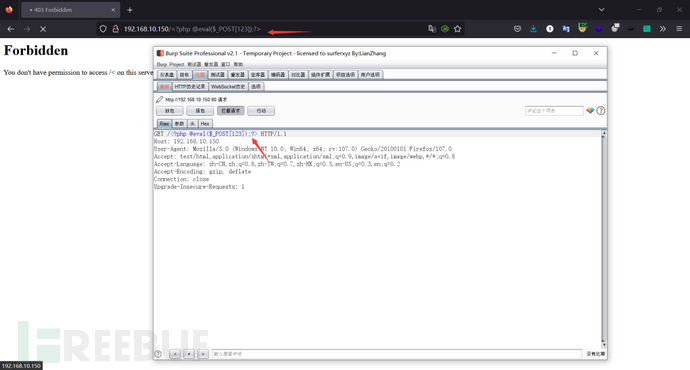Click the 废包 drop button

[x=200, y=111]
